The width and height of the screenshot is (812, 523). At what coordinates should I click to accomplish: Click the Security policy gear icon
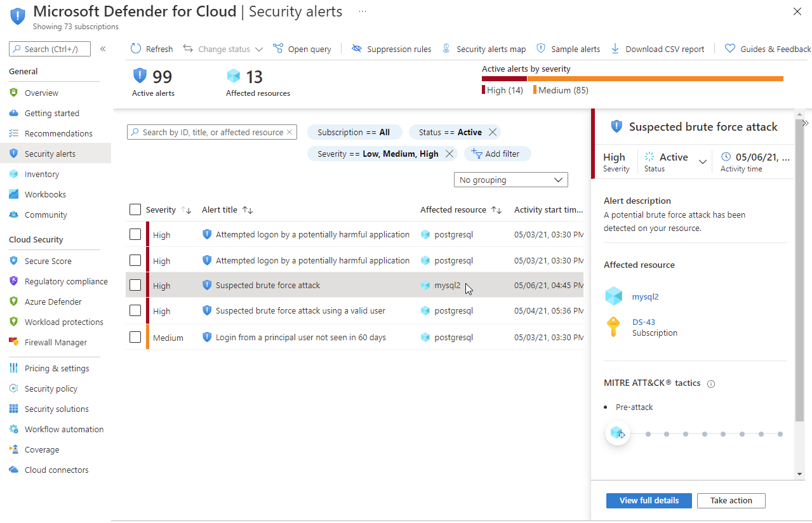point(14,388)
